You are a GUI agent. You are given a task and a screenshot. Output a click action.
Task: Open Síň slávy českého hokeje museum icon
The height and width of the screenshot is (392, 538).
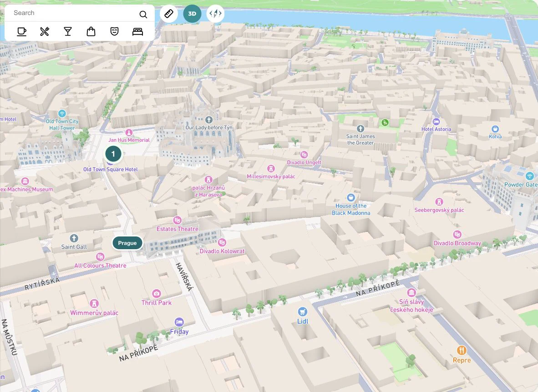(411, 292)
